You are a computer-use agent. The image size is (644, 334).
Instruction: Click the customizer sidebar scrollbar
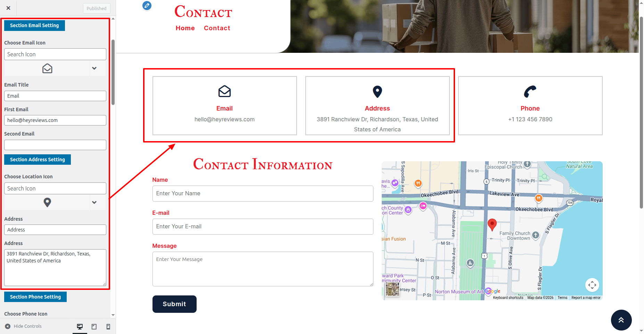coord(113,72)
